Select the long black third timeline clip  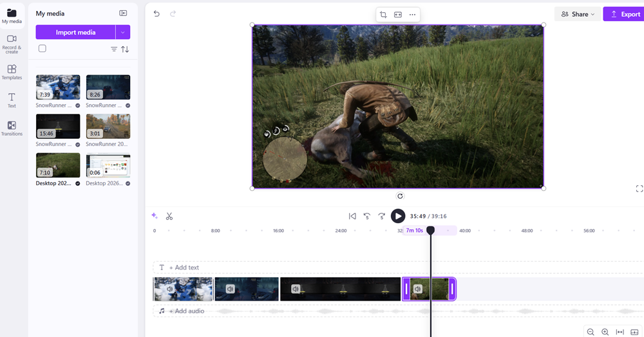[x=340, y=289]
